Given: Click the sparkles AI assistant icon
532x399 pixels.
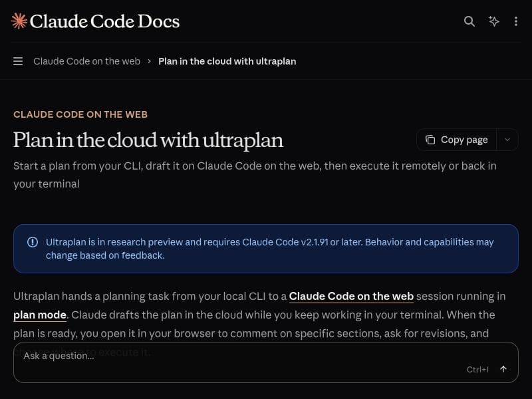Looking at the screenshot, I should point(493,21).
